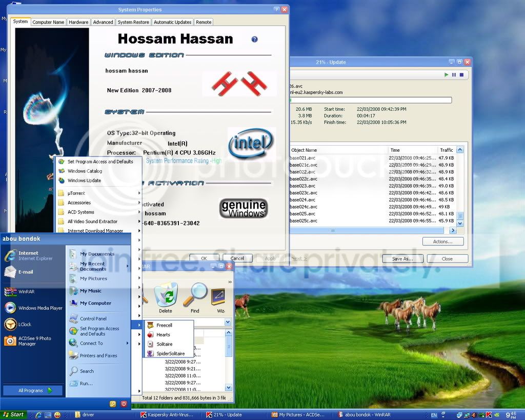The image size is (525, 420).
Task: Click the up arrow of the WinRAR file list scrollbar
Action: point(228,333)
